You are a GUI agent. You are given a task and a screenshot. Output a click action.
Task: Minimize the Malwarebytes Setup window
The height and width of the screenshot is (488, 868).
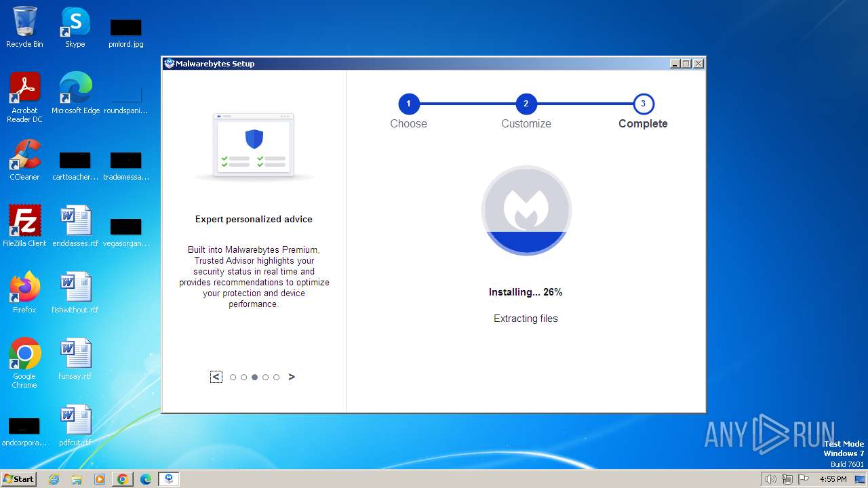[675, 64]
